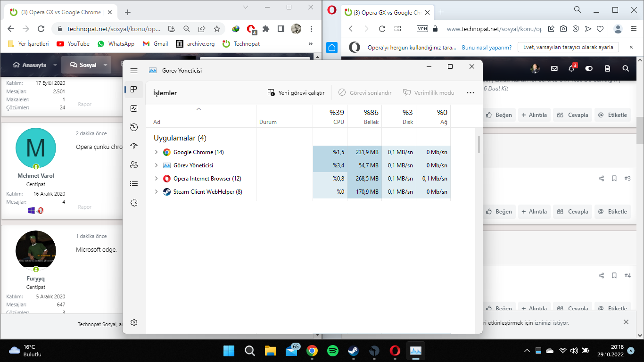Open the Performance page in Task Manager sidebar
The height and width of the screenshot is (362, 644).
click(134, 108)
